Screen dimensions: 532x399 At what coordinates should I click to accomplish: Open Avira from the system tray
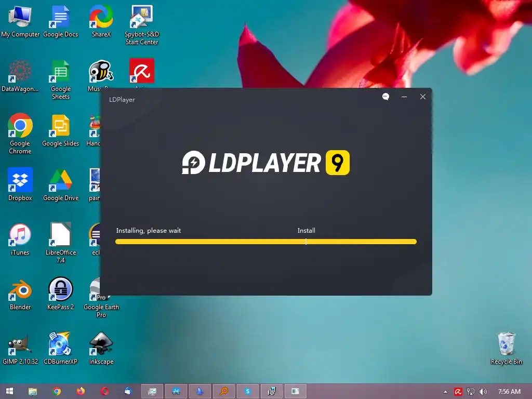pyautogui.click(x=458, y=392)
